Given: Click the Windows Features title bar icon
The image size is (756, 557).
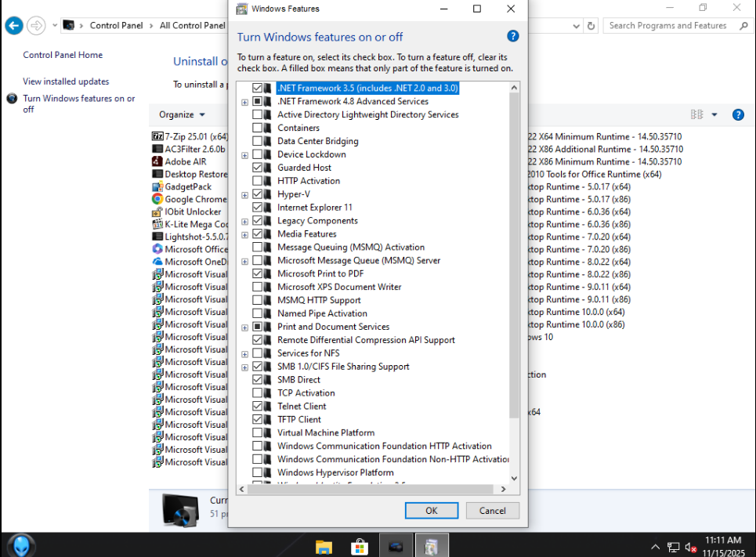Looking at the screenshot, I should pyautogui.click(x=241, y=9).
